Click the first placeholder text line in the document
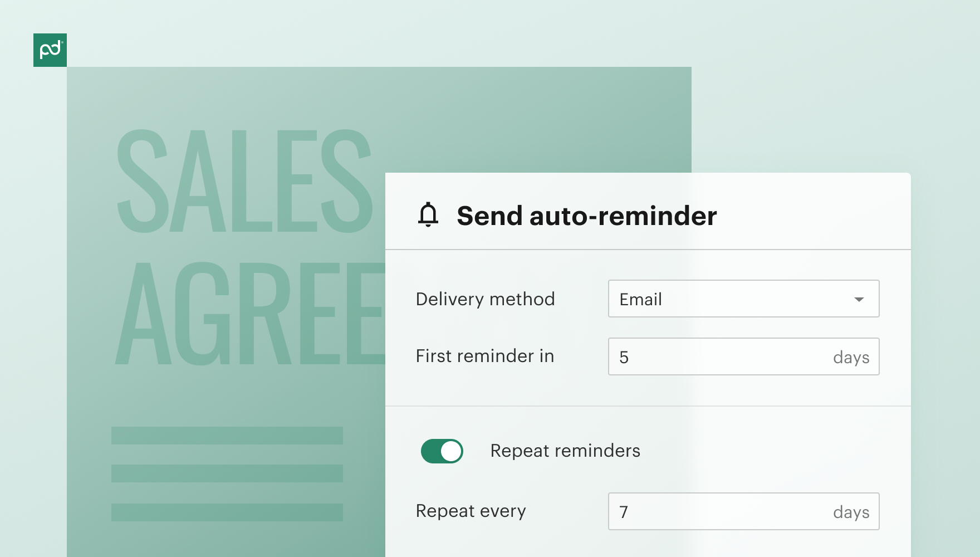Screen dimensions: 980x557 click(x=227, y=436)
